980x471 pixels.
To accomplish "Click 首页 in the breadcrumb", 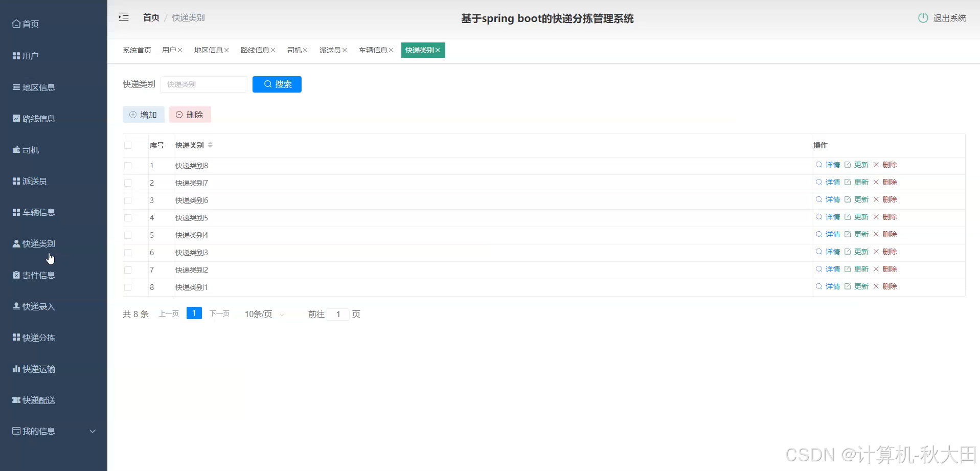I will point(151,17).
